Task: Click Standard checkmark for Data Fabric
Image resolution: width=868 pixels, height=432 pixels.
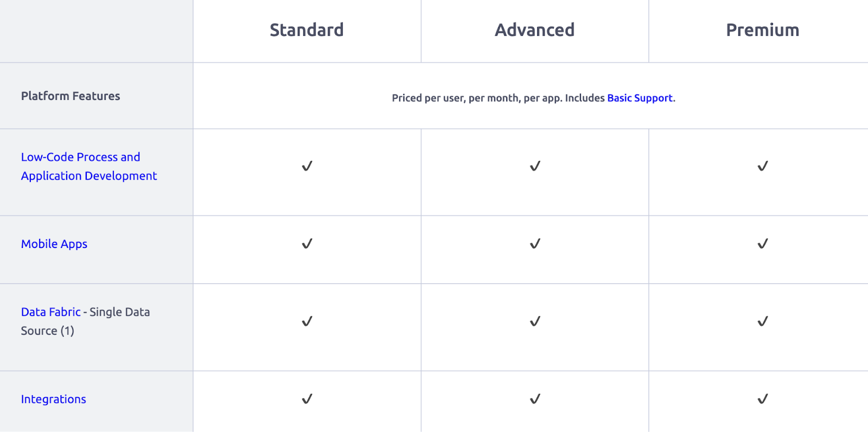Action: [307, 321]
